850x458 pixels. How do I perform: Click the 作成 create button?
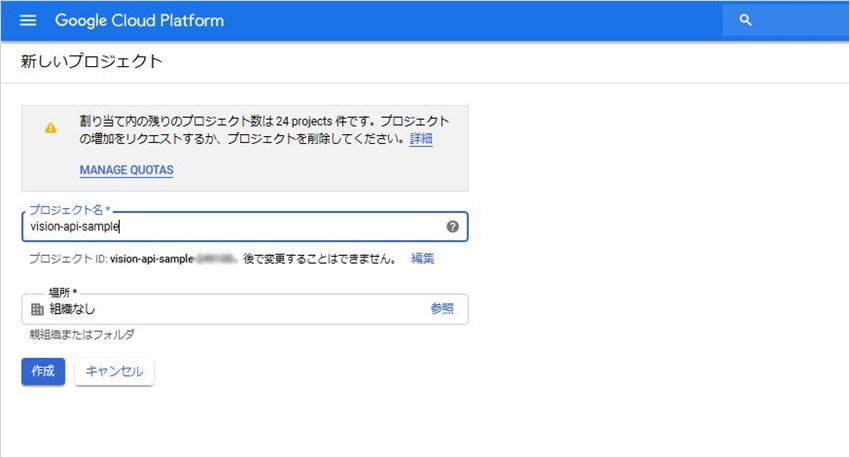43,371
